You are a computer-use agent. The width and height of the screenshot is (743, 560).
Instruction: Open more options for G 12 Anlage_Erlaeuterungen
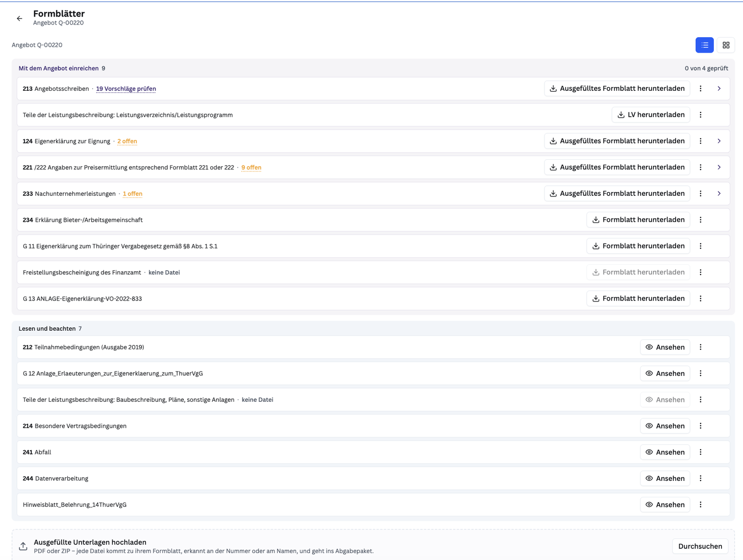pos(701,374)
